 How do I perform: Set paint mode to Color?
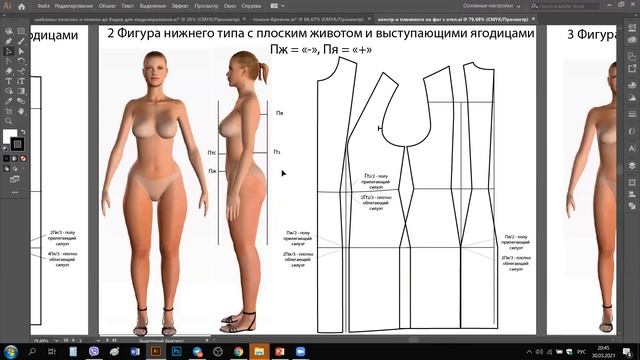[x=6, y=158]
